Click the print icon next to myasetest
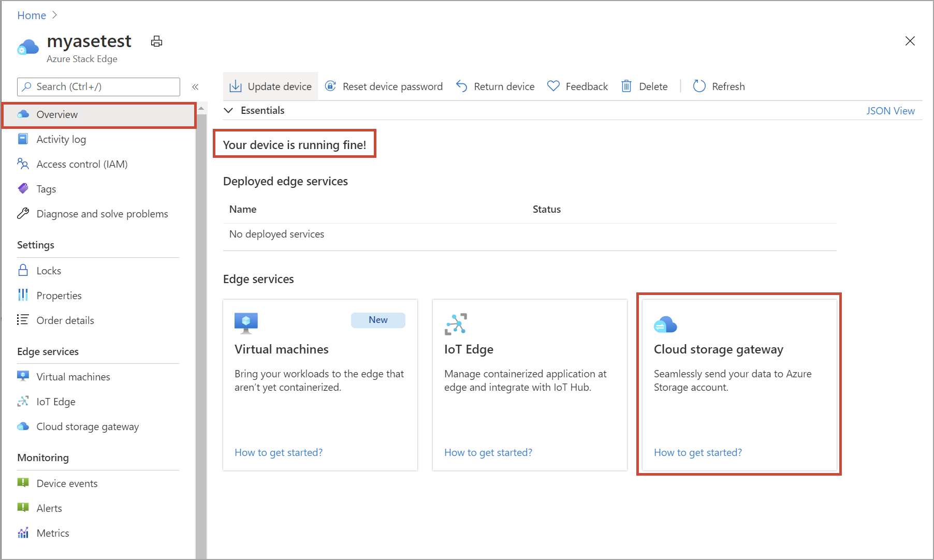This screenshot has height=560, width=934. pos(156,41)
